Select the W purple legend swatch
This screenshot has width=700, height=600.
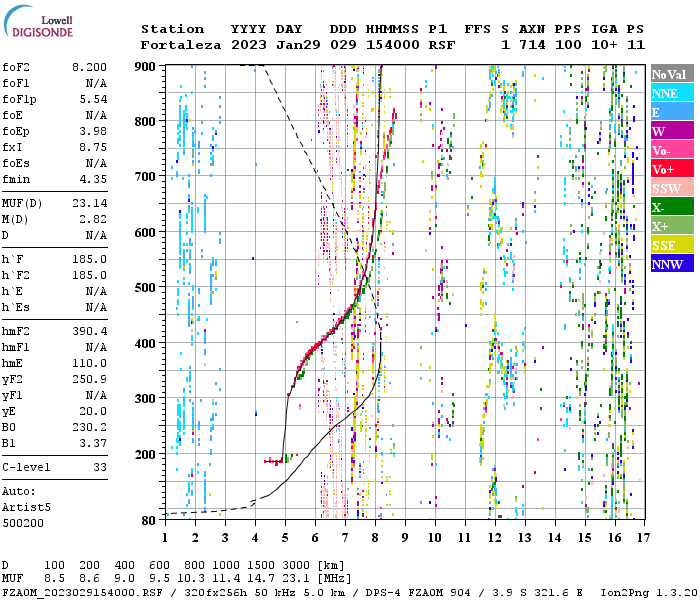pos(672,131)
